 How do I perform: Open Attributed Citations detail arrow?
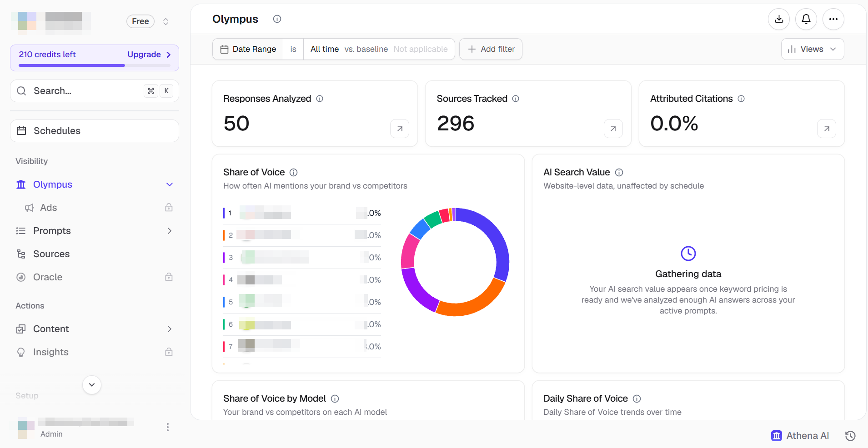827,129
